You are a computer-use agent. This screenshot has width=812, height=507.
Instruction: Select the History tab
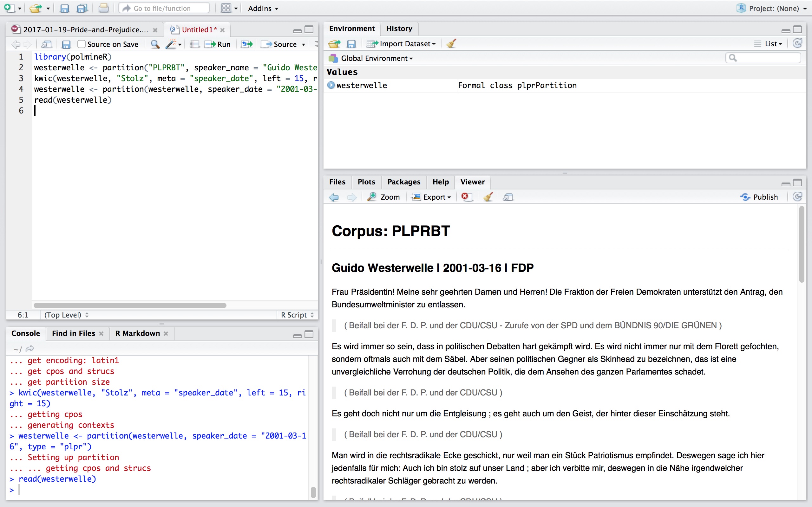click(x=399, y=28)
